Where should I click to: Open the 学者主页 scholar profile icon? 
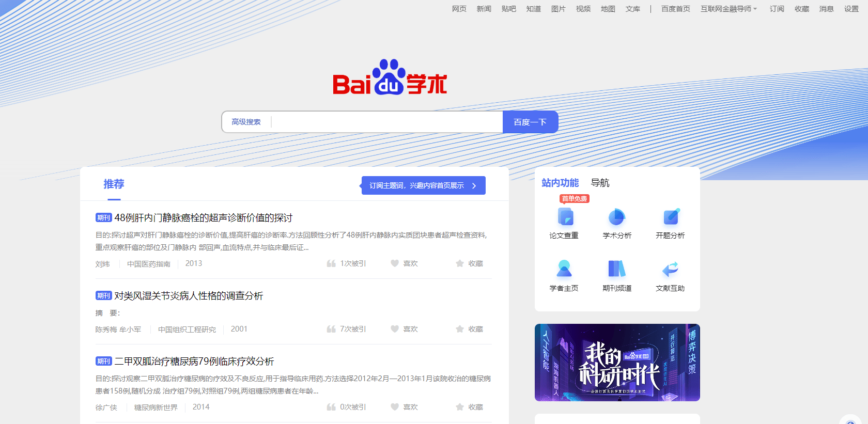pyautogui.click(x=564, y=269)
